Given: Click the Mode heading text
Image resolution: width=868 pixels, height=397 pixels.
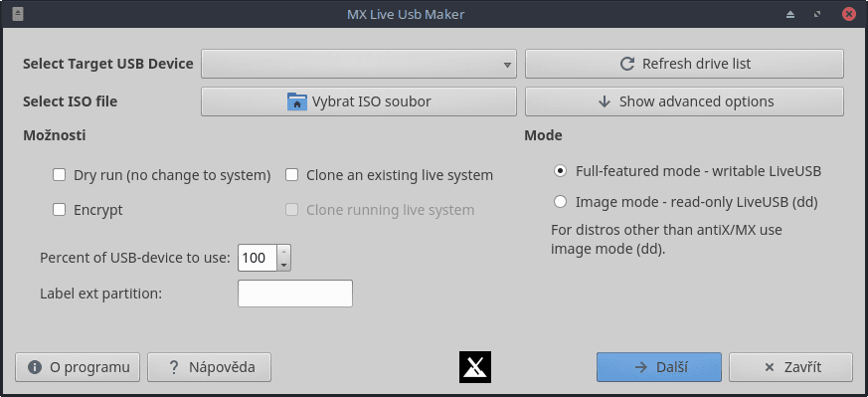Looking at the screenshot, I should [x=543, y=135].
